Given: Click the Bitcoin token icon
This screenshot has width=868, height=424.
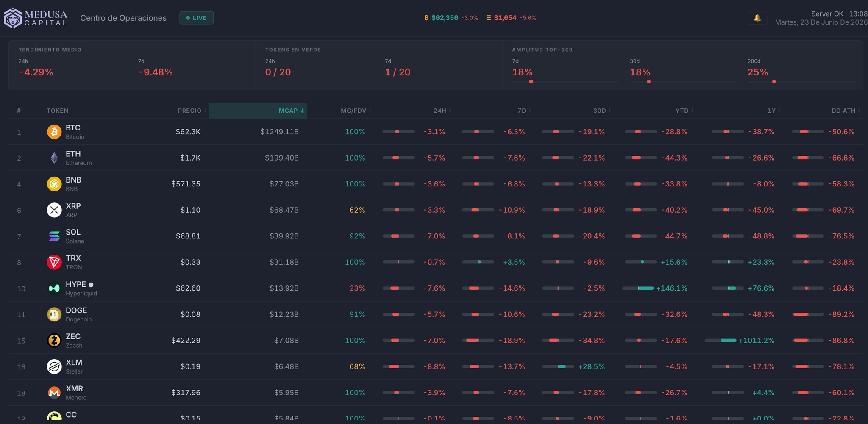Looking at the screenshot, I should click(x=54, y=132).
